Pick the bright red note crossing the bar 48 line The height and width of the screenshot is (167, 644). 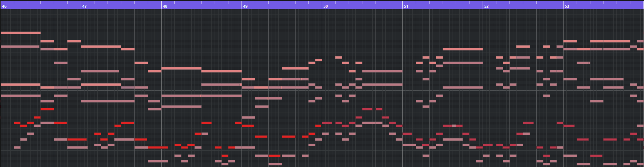tap(158, 147)
